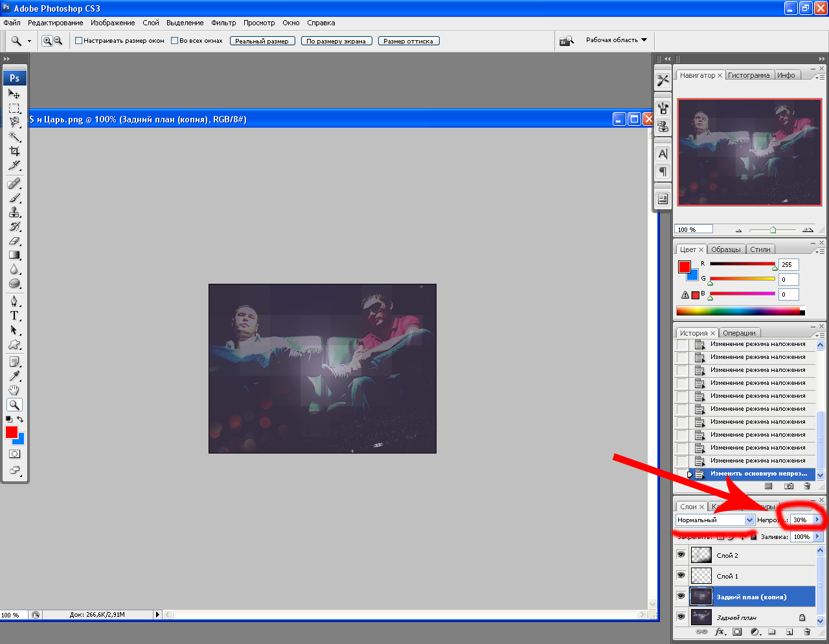
Task: Pick the Clone Stamp tool
Action: point(14,213)
